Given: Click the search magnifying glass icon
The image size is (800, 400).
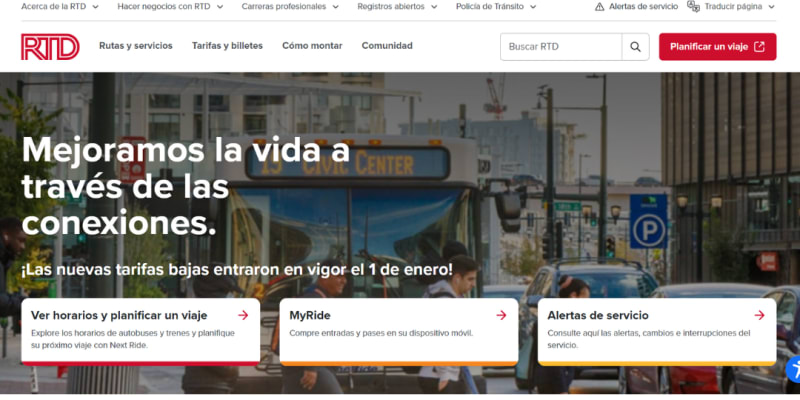Looking at the screenshot, I should (x=635, y=47).
